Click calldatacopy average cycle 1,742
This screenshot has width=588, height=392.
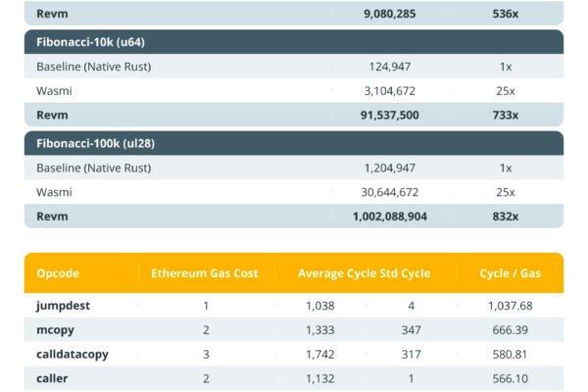tap(319, 355)
